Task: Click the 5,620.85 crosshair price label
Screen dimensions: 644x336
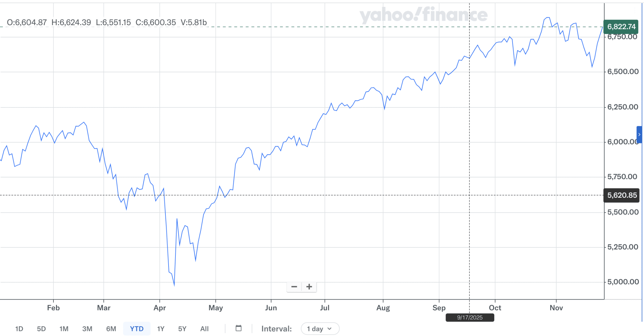Action: (622, 195)
